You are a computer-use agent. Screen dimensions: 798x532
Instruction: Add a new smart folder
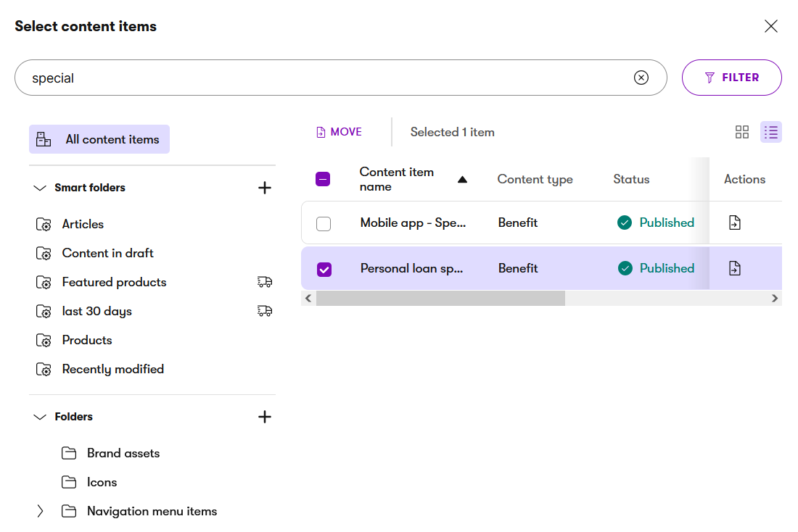pyautogui.click(x=265, y=188)
